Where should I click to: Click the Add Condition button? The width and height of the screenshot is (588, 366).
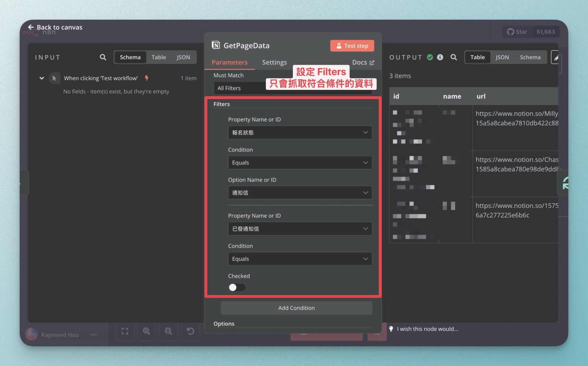pyautogui.click(x=296, y=308)
